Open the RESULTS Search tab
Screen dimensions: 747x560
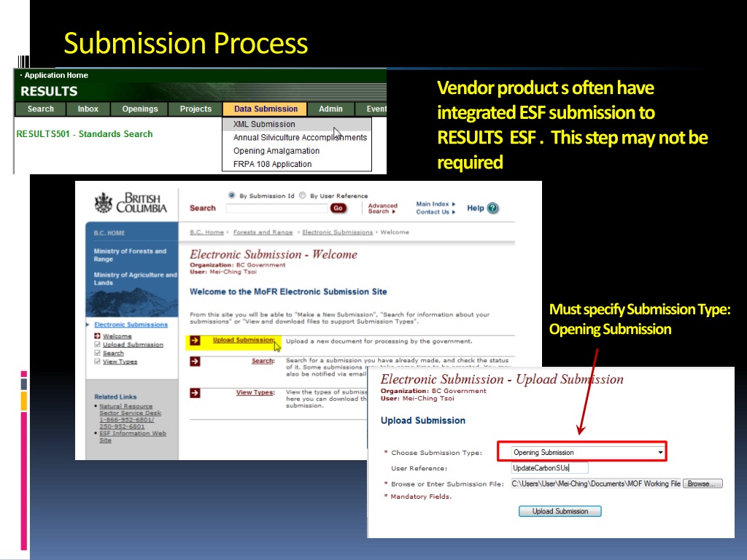41,109
